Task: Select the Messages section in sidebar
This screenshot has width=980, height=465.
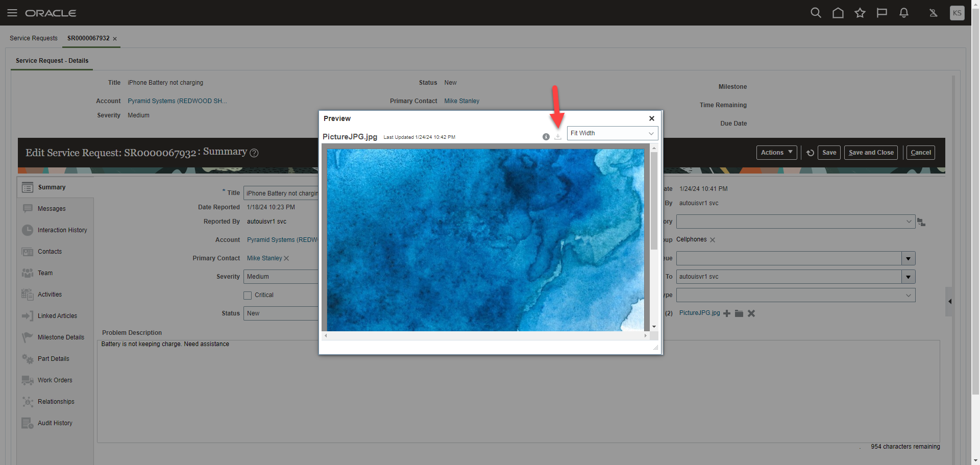Action: coord(51,208)
